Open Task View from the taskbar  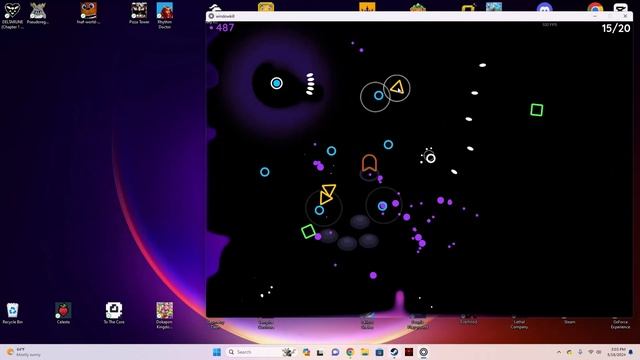(x=320, y=352)
